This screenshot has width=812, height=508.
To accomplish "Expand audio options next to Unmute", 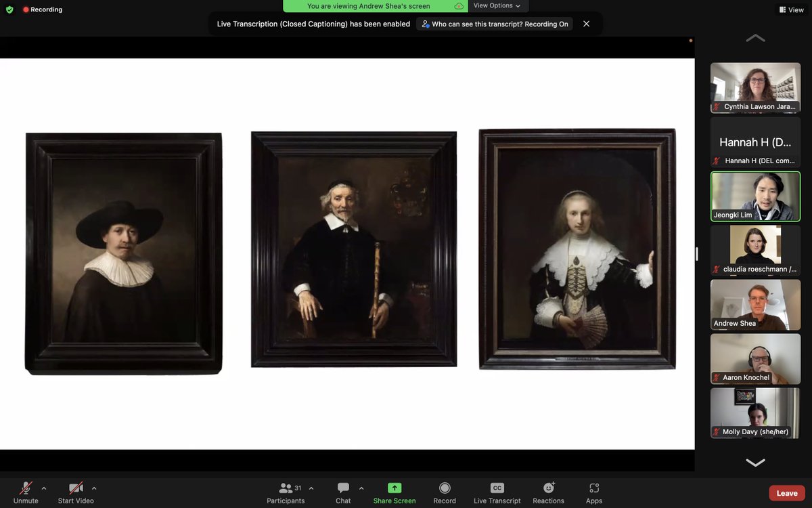I will 44,488.
